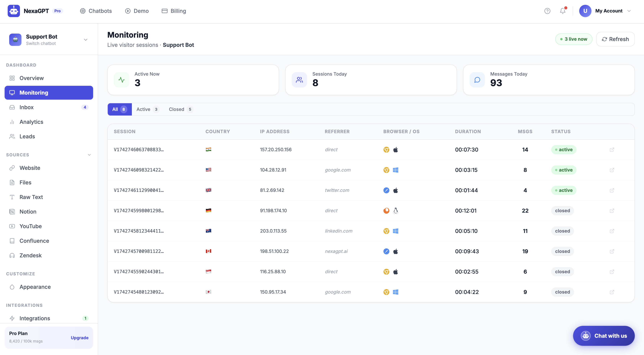This screenshot has height=355, width=644.
Task: Open the Raw Text source
Action: pyautogui.click(x=49, y=197)
